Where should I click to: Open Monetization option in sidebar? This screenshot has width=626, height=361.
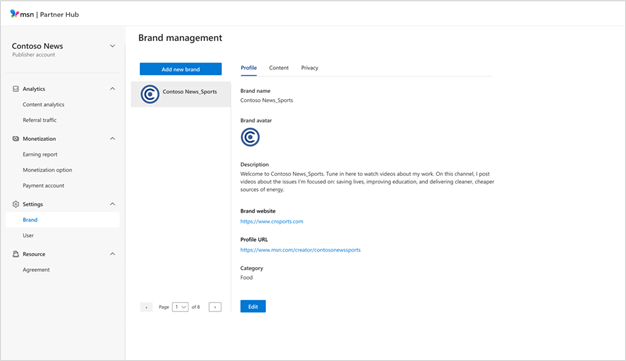(x=48, y=170)
